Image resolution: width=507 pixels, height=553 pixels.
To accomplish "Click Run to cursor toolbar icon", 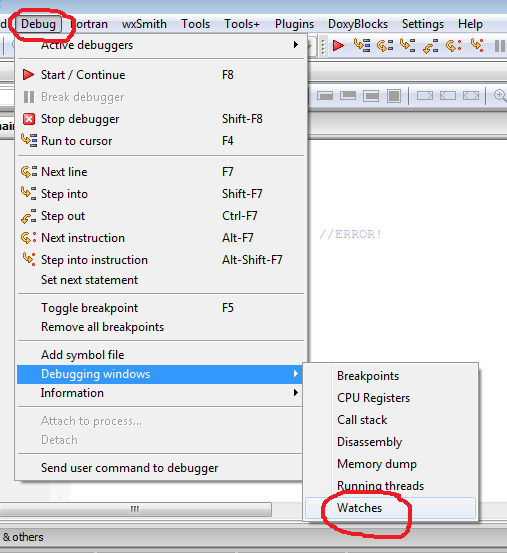I will pos(362,45).
